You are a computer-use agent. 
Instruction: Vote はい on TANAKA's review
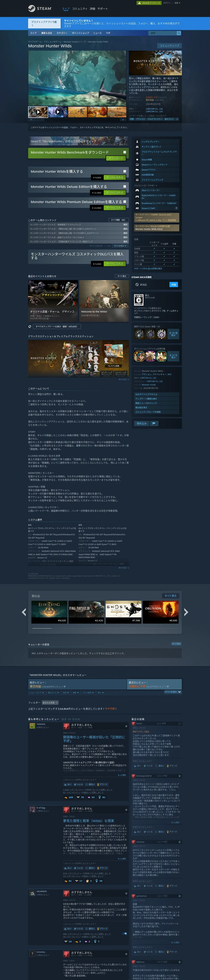click(68, 784)
